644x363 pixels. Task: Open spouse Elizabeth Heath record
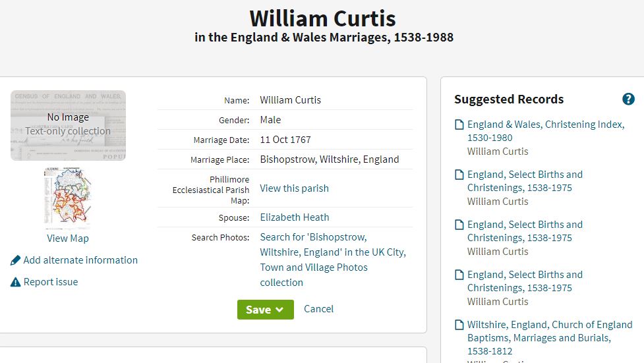point(295,217)
